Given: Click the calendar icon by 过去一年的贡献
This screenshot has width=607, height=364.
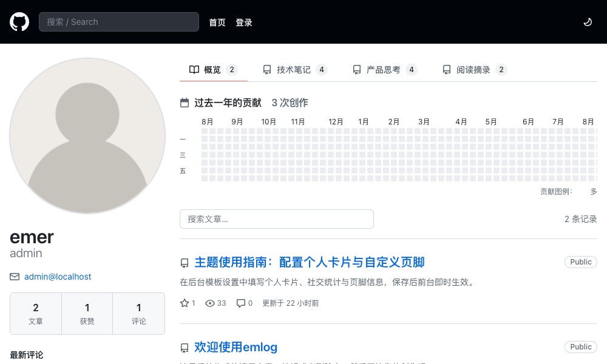Looking at the screenshot, I should coord(185,103).
